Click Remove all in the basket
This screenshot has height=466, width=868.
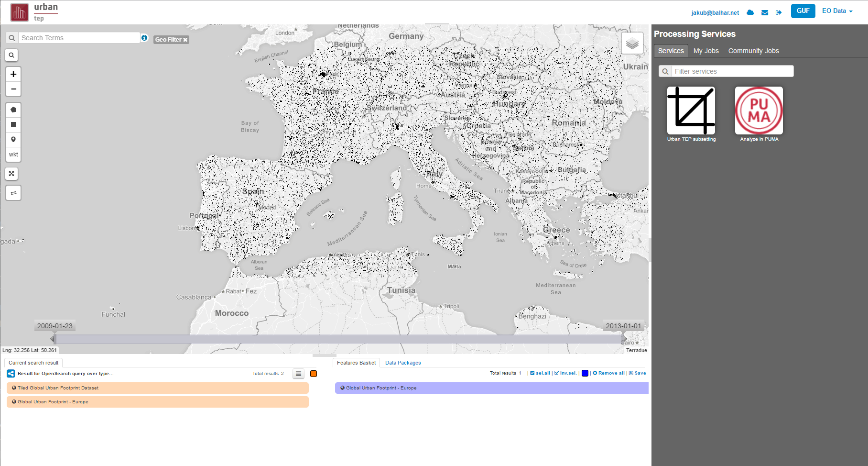click(x=608, y=373)
